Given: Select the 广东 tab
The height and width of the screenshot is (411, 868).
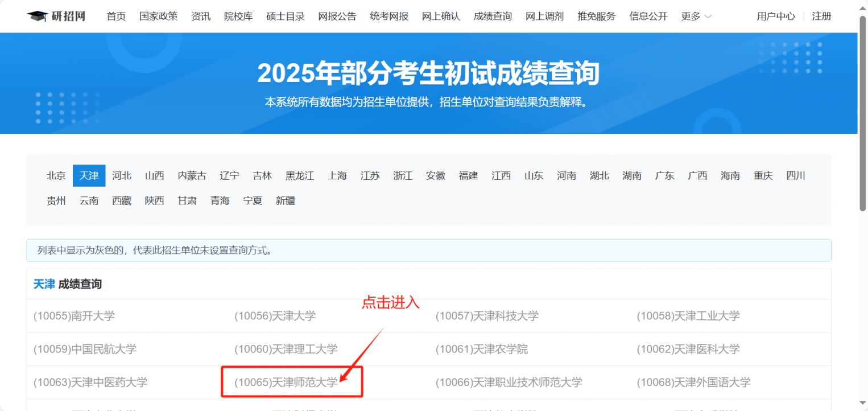Looking at the screenshot, I should [x=665, y=176].
